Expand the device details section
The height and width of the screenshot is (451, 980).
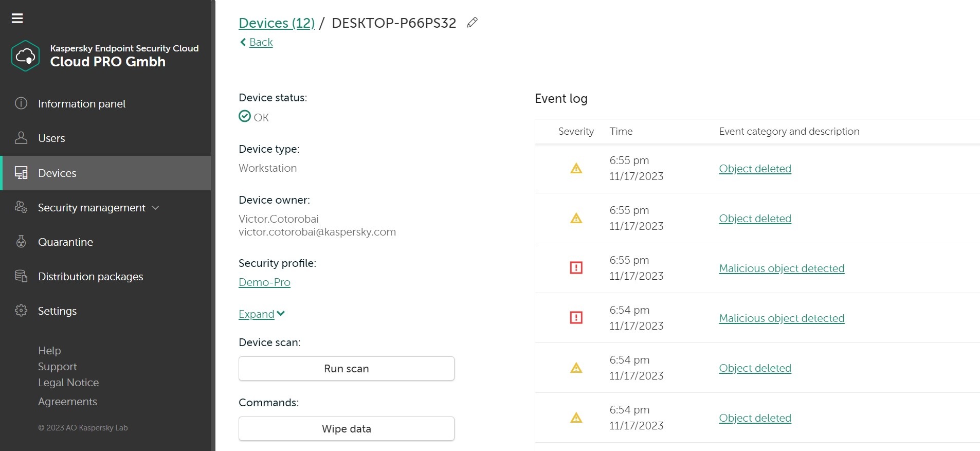tap(261, 314)
